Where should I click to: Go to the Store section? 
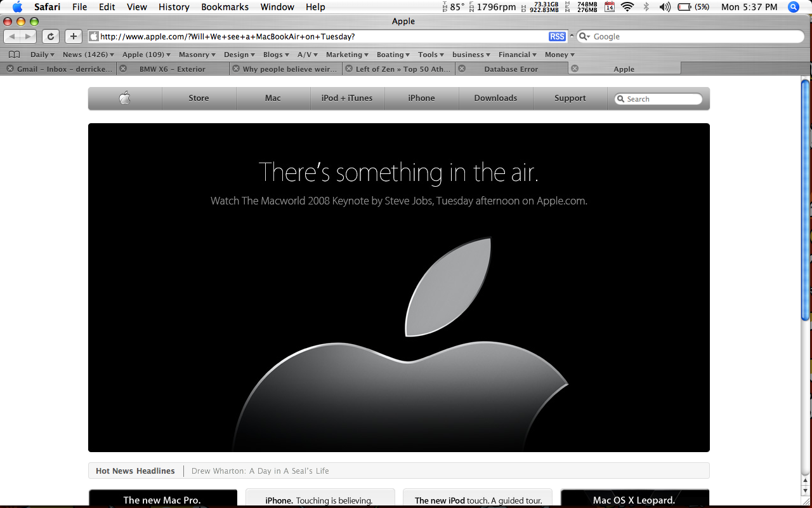199,98
